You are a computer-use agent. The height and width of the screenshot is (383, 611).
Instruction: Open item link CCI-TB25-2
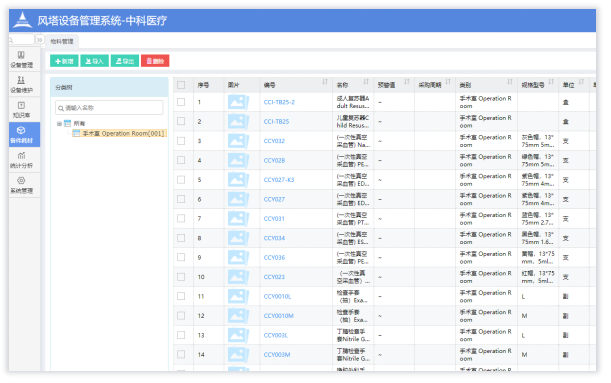coord(279,102)
